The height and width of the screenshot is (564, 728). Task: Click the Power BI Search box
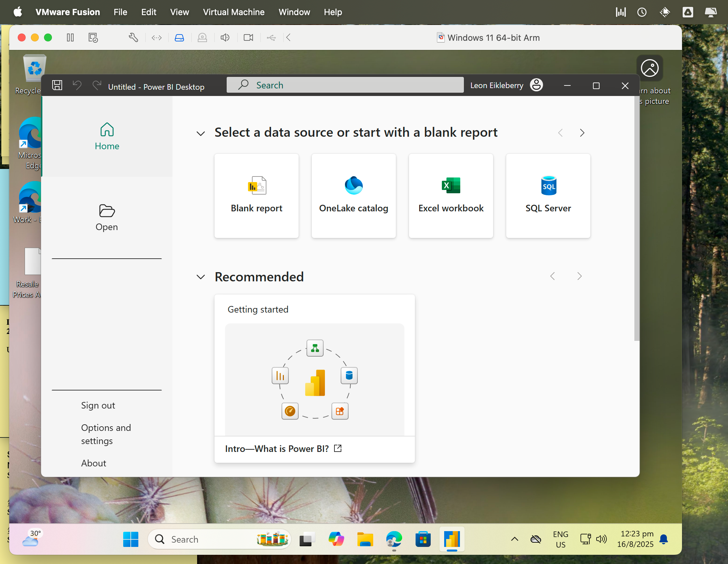pyautogui.click(x=345, y=85)
